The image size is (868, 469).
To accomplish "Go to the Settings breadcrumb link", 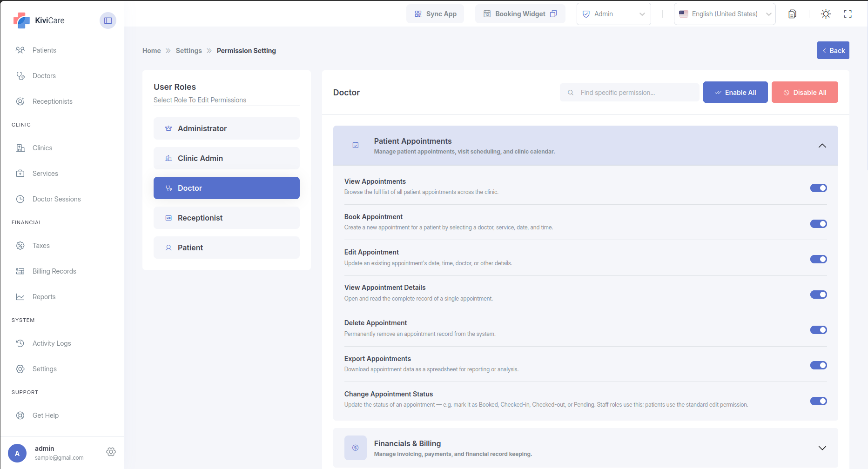I will (x=189, y=51).
